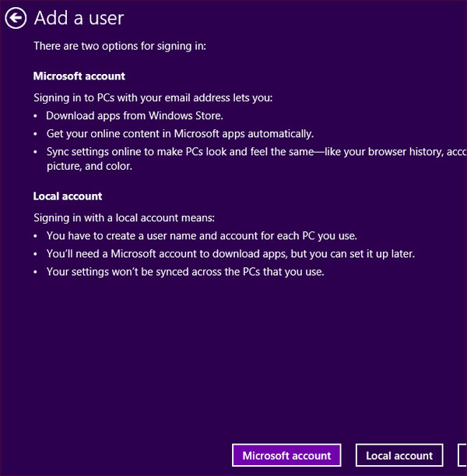Click the back arrow icon

16,18
